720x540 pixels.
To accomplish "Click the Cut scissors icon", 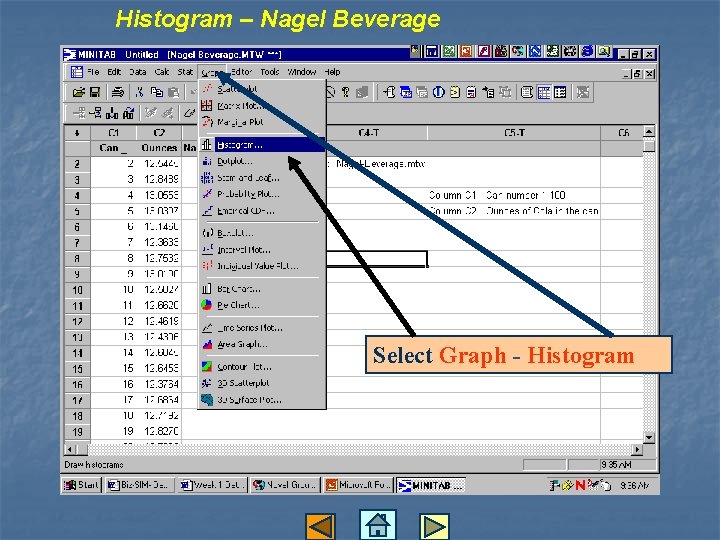I will coord(140,93).
